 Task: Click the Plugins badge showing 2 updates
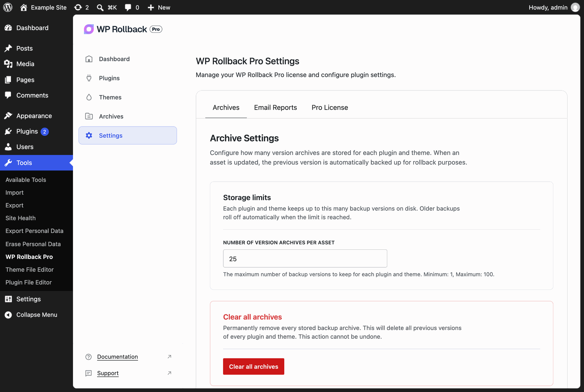(x=45, y=132)
